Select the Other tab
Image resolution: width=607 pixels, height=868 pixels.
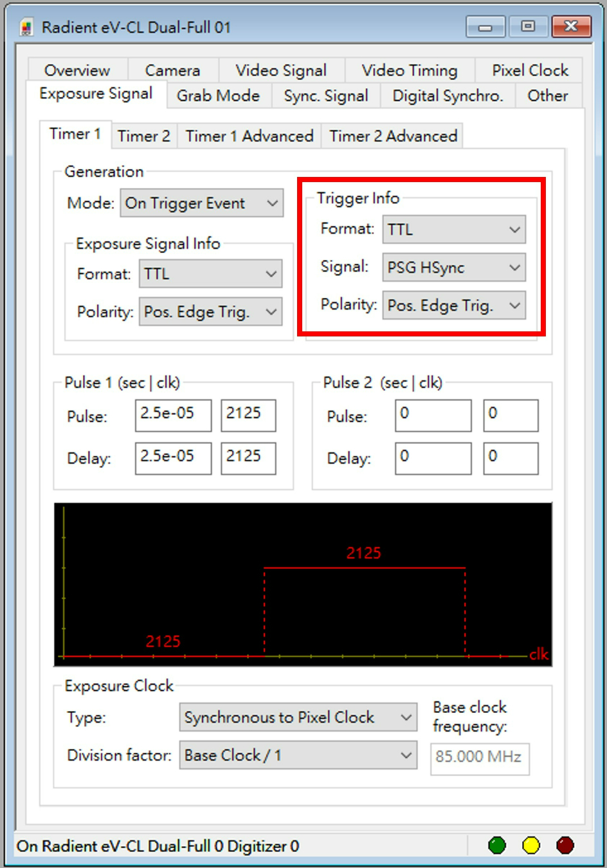click(548, 96)
